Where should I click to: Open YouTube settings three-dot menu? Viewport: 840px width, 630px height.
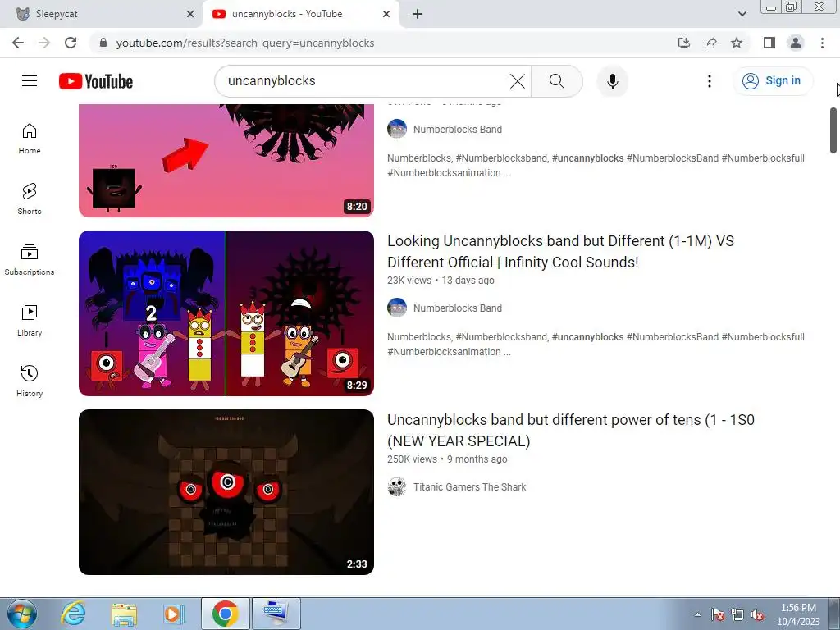coord(710,81)
